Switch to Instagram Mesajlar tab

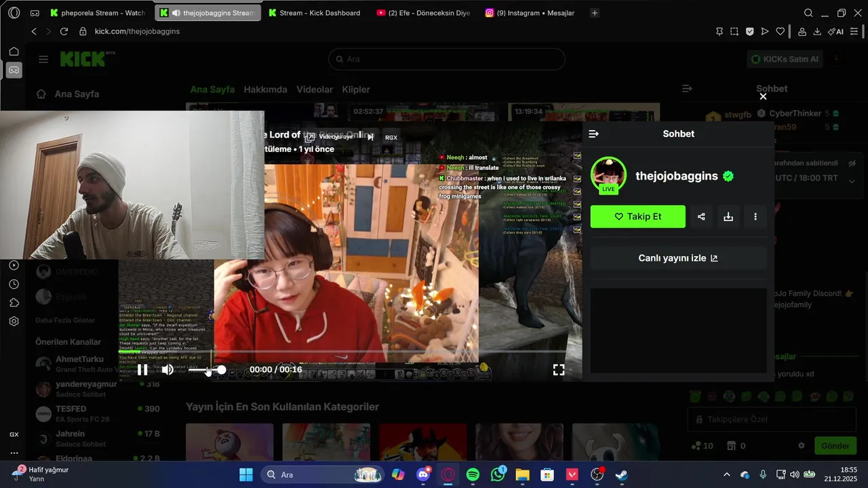click(x=530, y=13)
